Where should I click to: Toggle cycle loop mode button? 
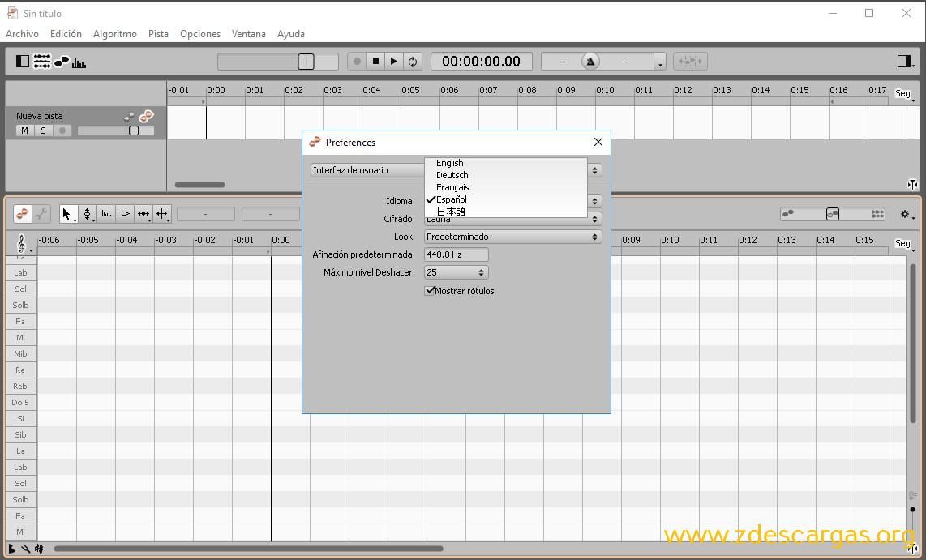[413, 62]
